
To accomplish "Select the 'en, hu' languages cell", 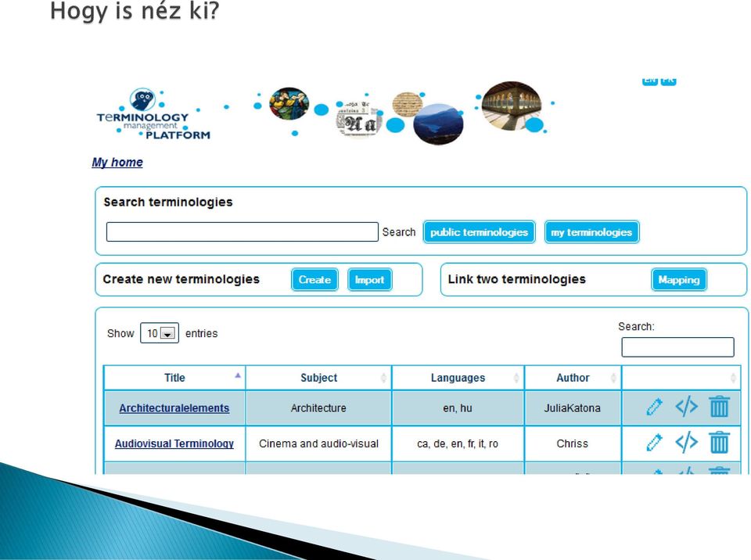I will (458, 408).
